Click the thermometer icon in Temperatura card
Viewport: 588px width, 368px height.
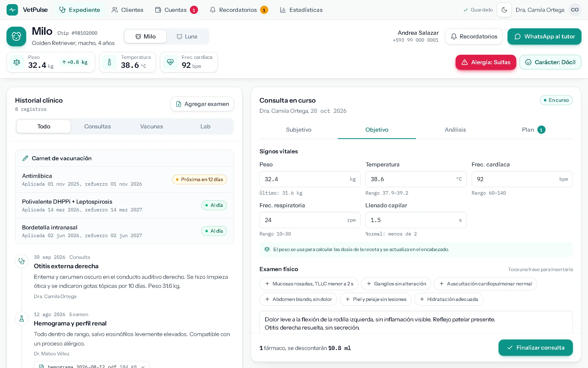coord(110,62)
